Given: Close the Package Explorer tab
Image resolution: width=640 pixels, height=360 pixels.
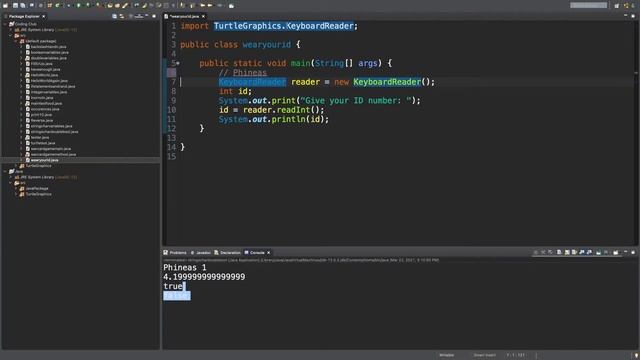Looking at the screenshot, I should (44, 16).
